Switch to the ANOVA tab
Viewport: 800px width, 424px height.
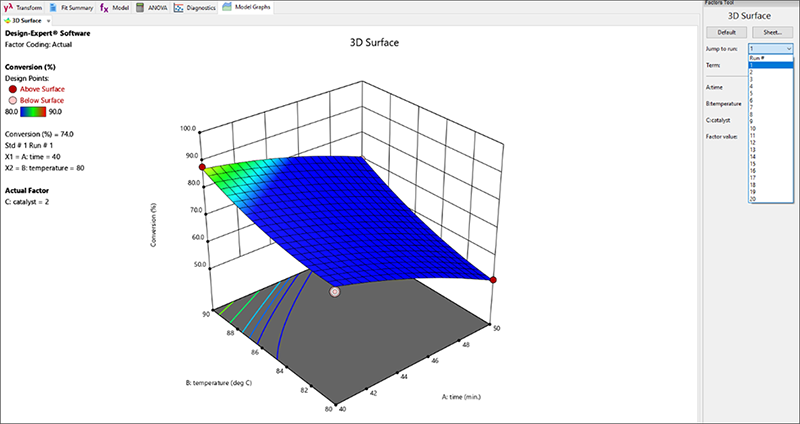point(153,7)
